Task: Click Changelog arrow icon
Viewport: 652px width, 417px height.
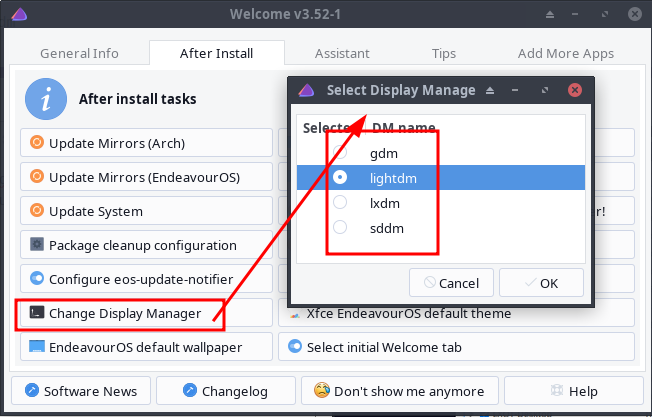Action: coord(190,390)
